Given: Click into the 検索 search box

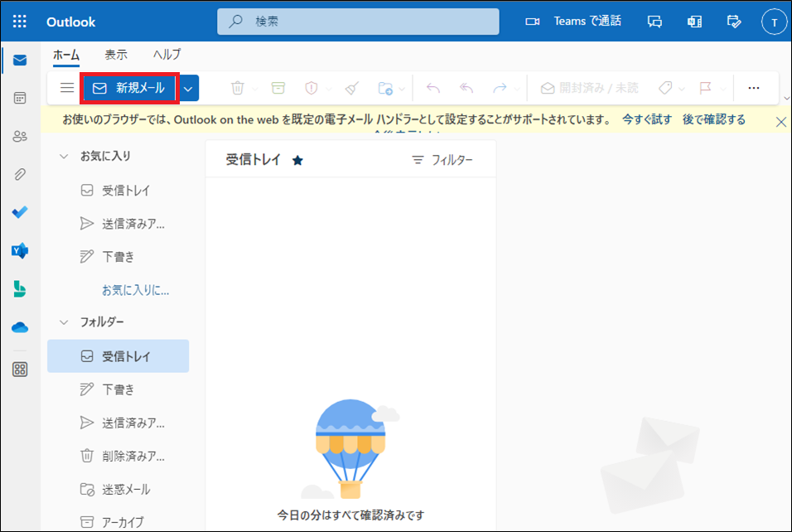Looking at the screenshot, I should click(x=358, y=22).
